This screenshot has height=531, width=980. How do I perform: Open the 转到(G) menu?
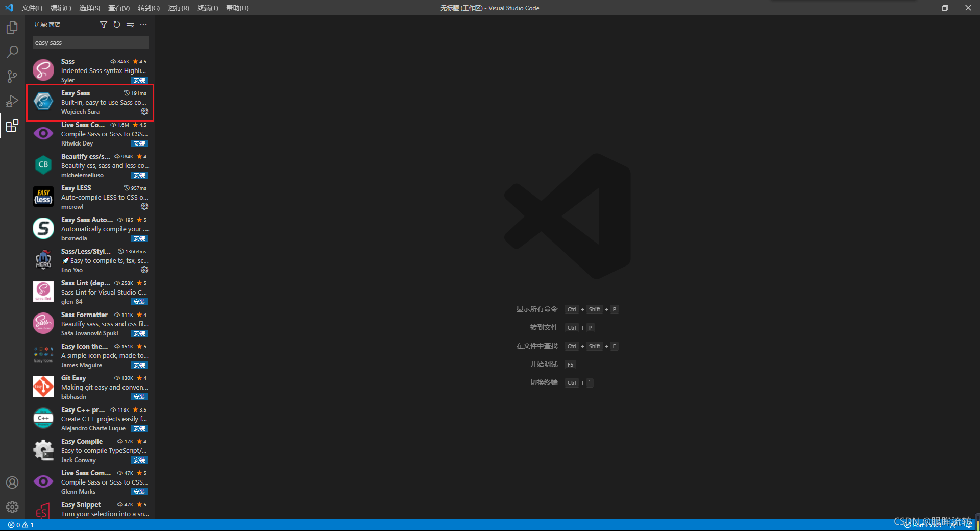pyautogui.click(x=149, y=8)
